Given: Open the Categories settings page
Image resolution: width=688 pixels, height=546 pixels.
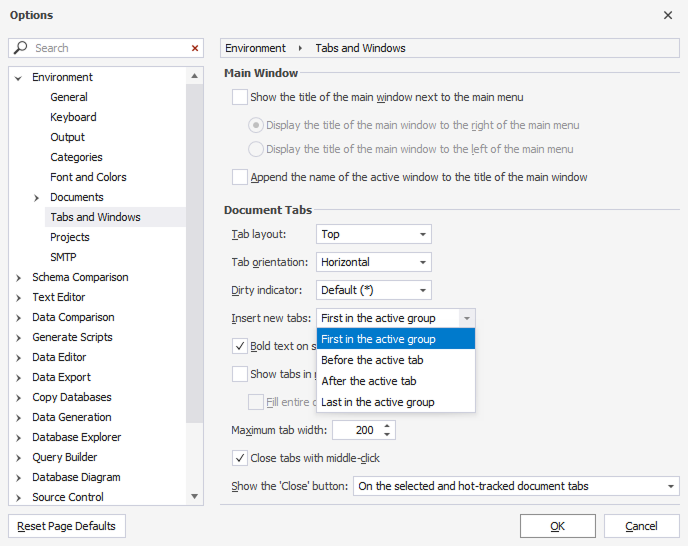Looking at the screenshot, I should [x=76, y=157].
